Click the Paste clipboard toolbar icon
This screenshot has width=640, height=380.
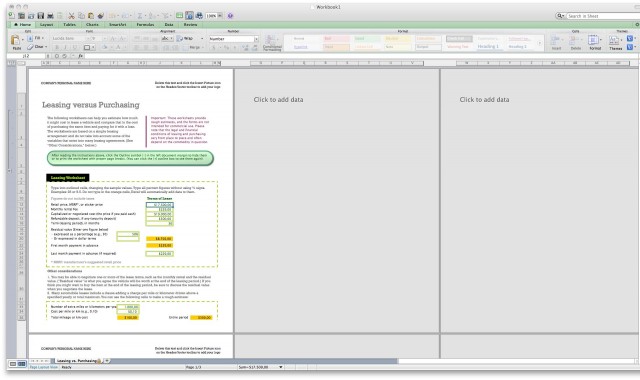tap(91, 16)
